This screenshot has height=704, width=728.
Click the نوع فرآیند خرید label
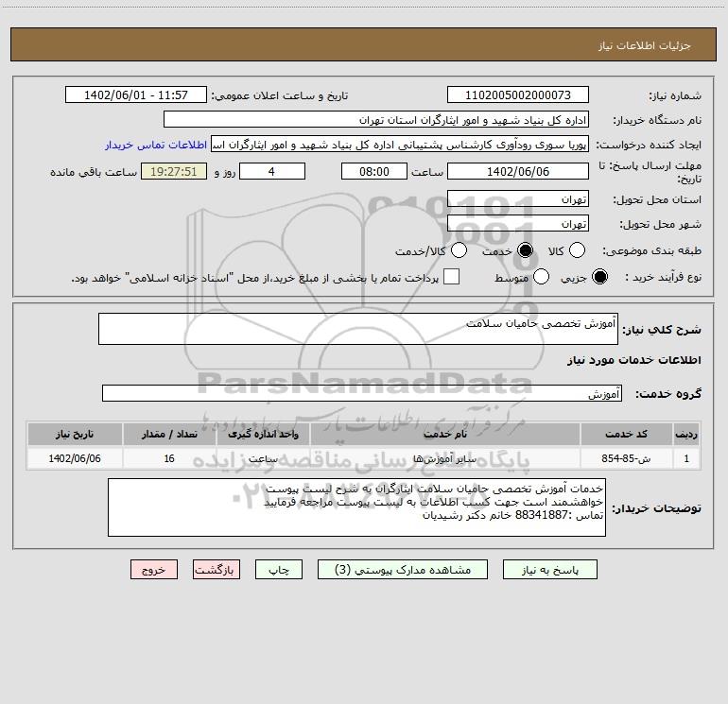pos(663,277)
